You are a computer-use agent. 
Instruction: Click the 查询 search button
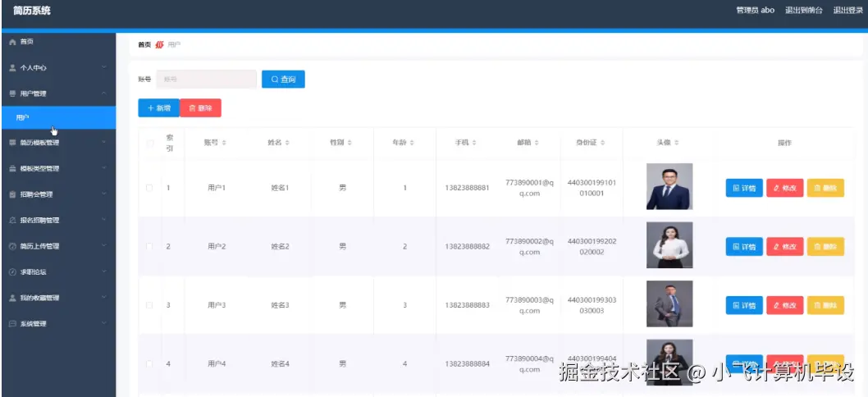coord(283,80)
